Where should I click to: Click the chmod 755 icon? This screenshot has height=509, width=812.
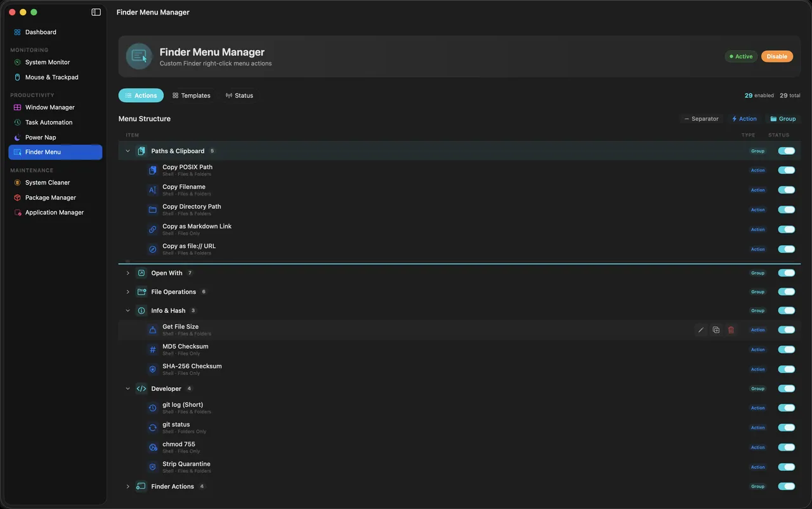(152, 447)
